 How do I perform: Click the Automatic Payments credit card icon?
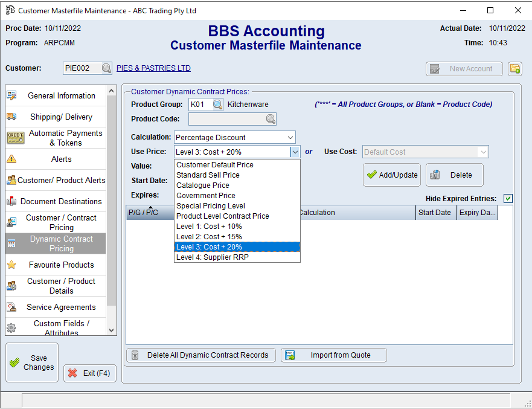click(15, 138)
